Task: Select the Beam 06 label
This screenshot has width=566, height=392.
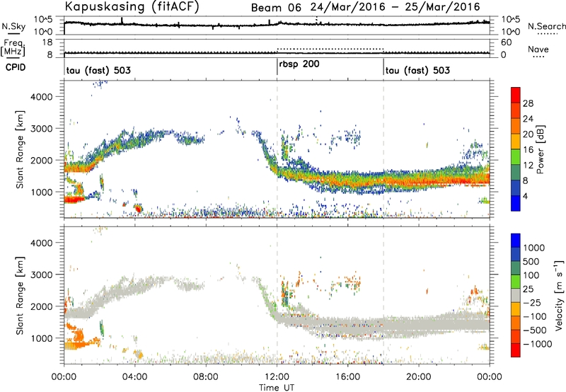Action: tap(276, 8)
